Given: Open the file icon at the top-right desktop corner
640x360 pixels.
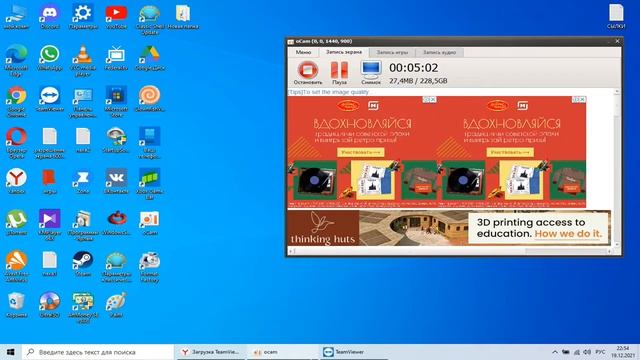Looking at the screenshot, I should pos(616,16).
